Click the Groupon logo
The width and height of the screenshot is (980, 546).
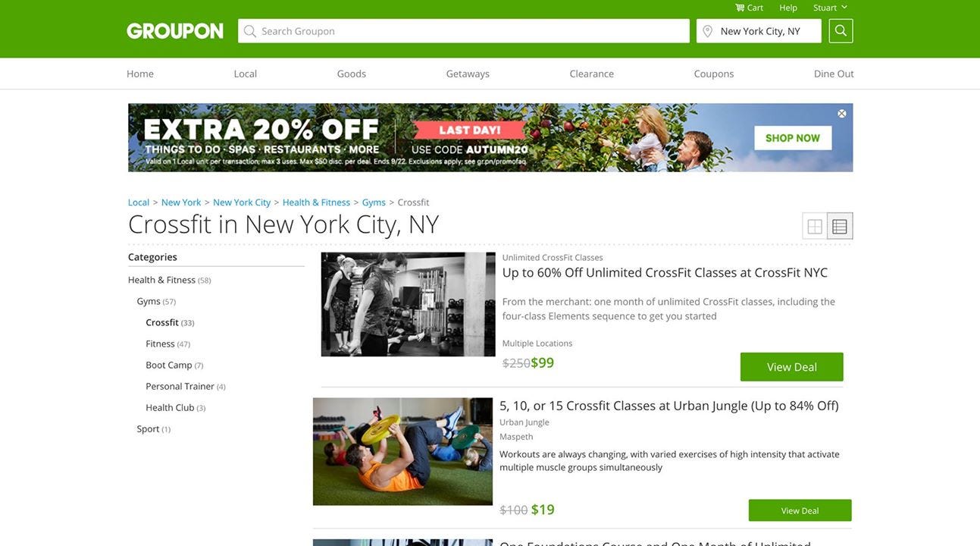(x=175, y=31)
